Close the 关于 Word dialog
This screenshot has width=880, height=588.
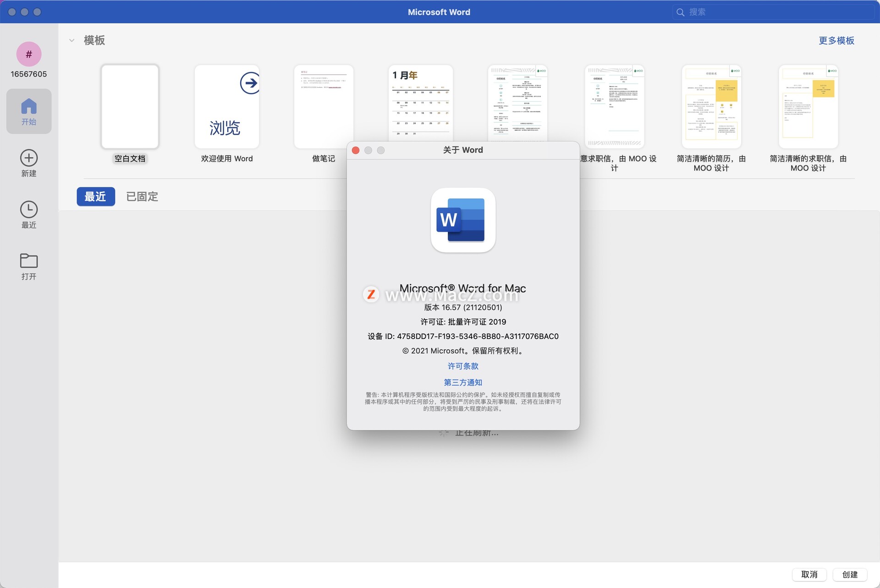coord(356,150)
